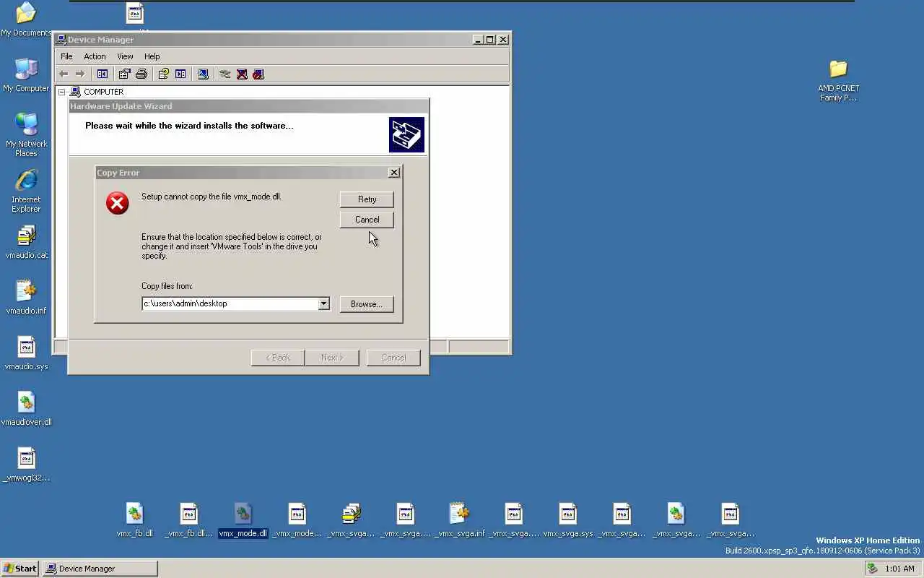Click the monitor with red X toolbar icon
Screen dimensions: 924x578
coord(242,74)
